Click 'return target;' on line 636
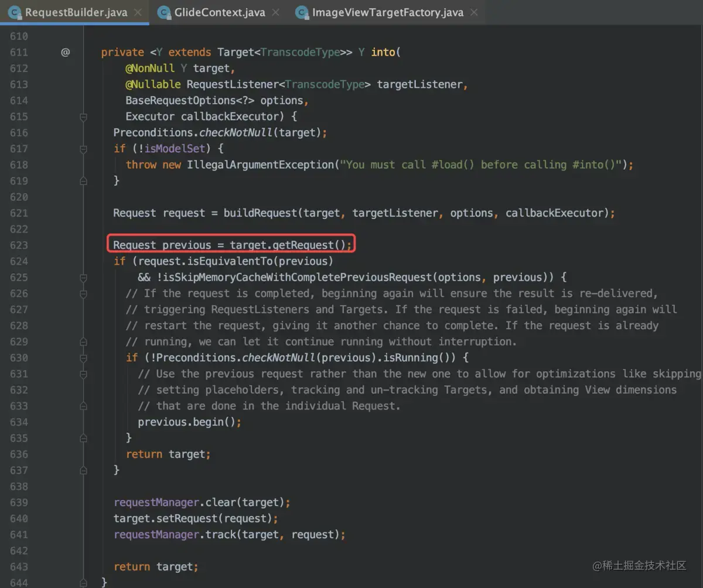The width and height of the screenshot is (703, 588). [x=168, y=454]
